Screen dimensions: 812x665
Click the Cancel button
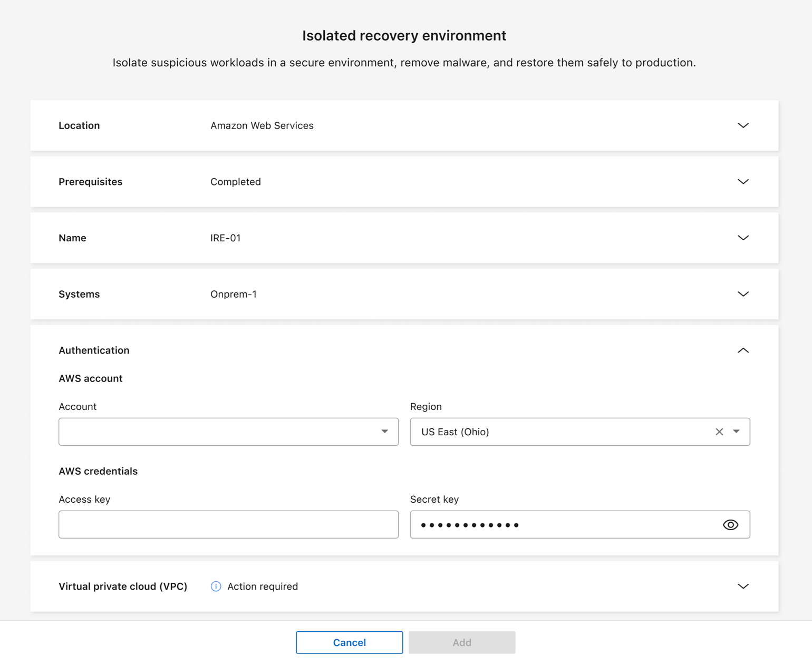[x=349, y=642]
